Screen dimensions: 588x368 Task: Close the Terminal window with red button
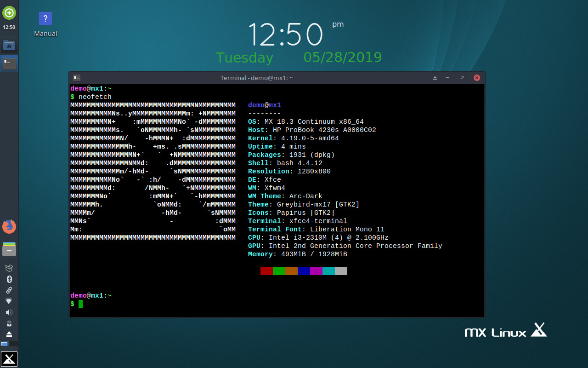pos(477,78)
